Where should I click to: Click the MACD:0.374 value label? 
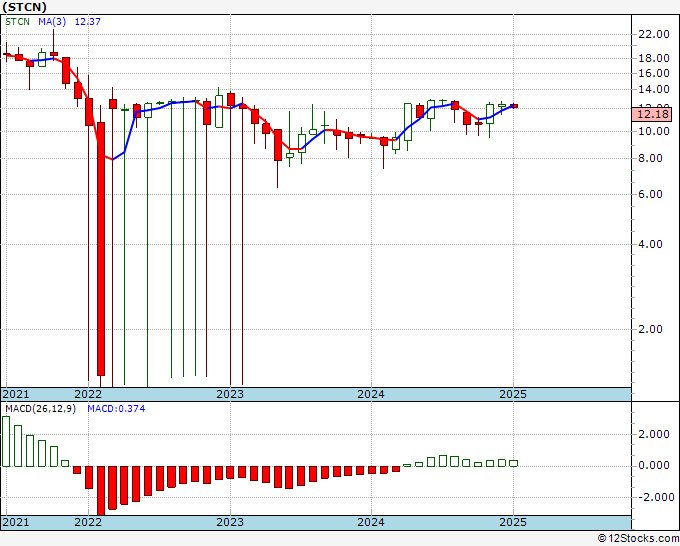[116, 409]
